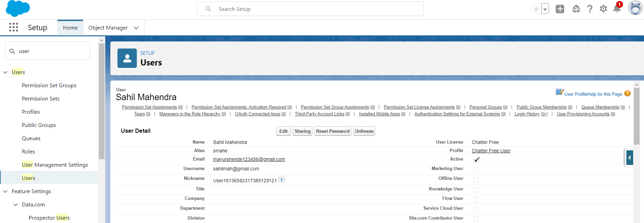Click the Search Setup input field
Image resolution: width=644 pixels, height=223 pixels.
(310, 9)
